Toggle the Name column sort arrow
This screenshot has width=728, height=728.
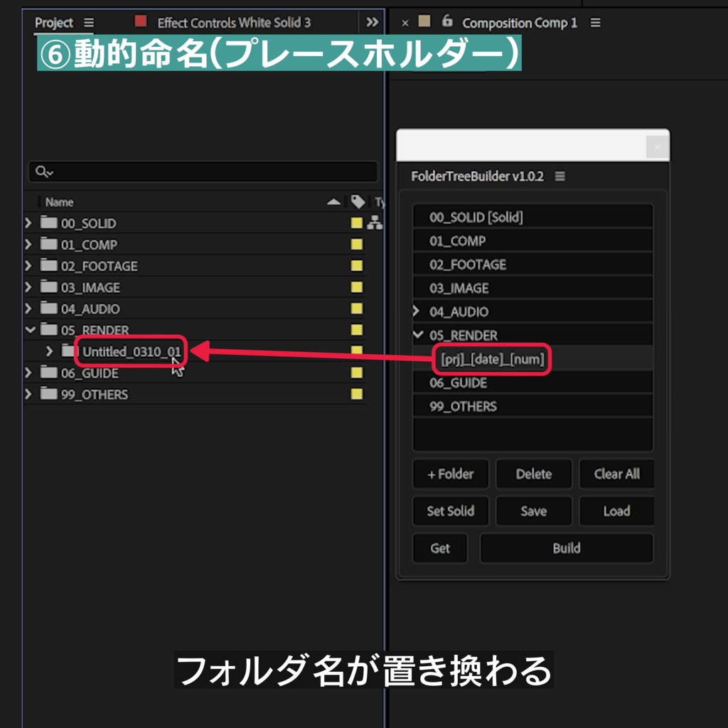coord(333,202)
